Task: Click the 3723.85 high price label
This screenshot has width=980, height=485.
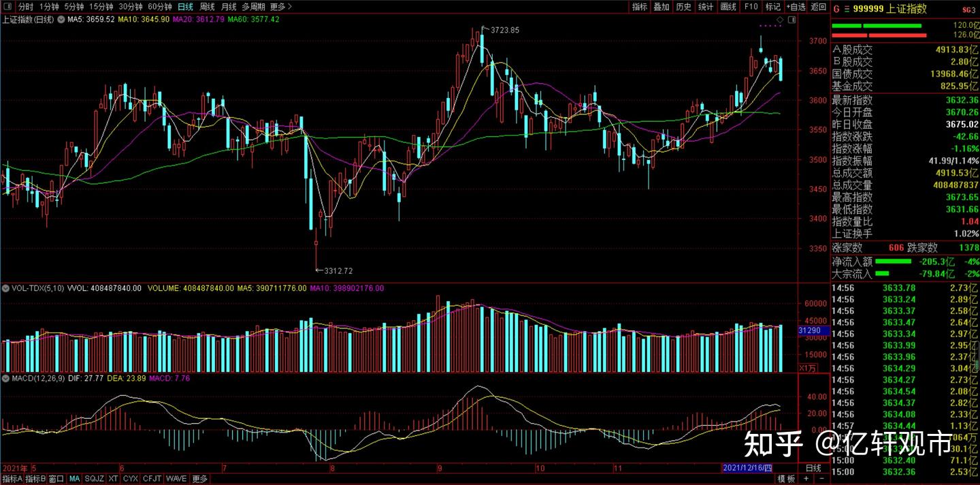Action: [504, 30]
